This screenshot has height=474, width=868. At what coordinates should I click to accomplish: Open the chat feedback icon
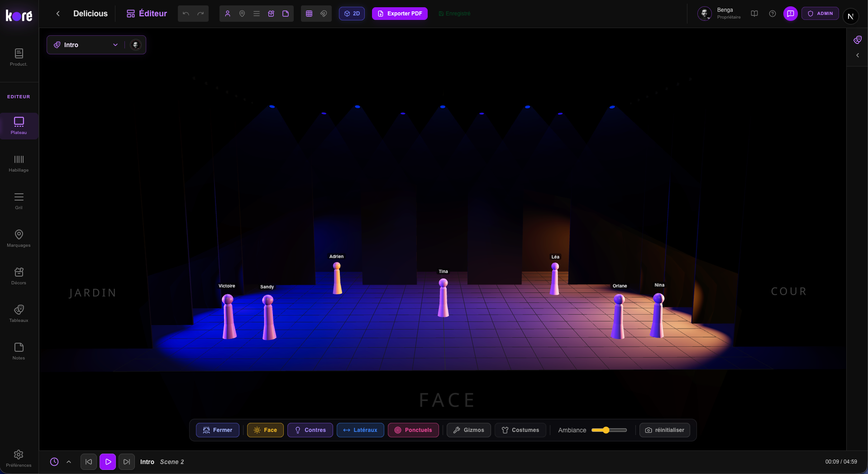coord(790,14)
